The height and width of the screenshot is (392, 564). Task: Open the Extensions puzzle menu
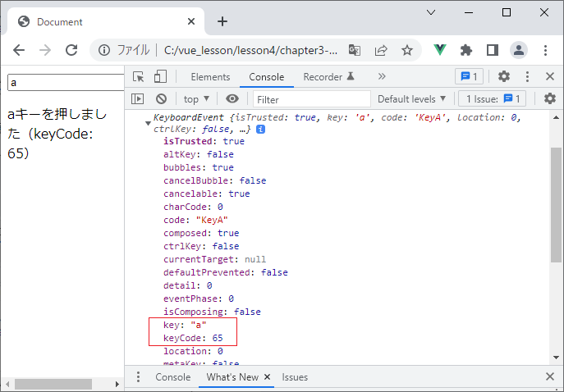click(466, 50)
